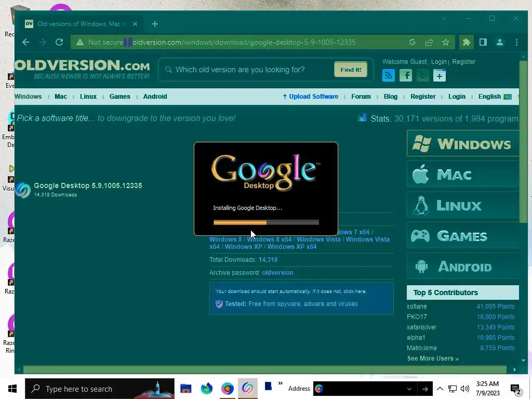
Task: Open contributor PKO17's profile
Action: (x=417, y=317)
